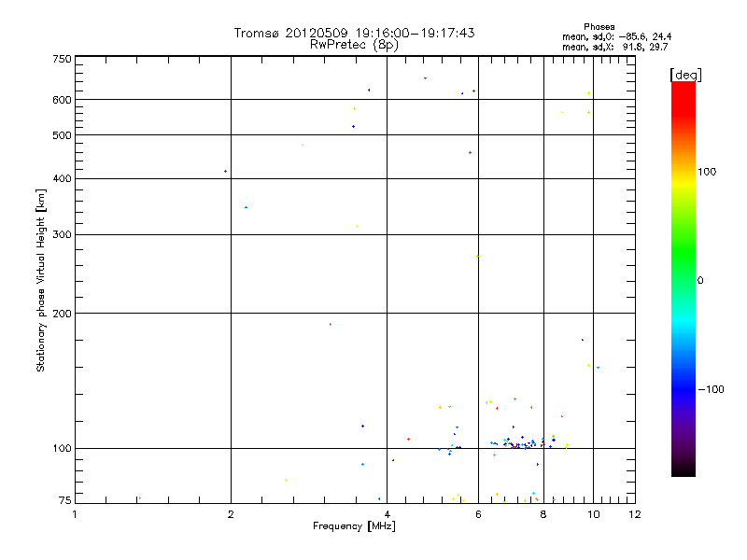Click the y-axis tick label '200'
The height and width of the screenshot is (560, 747).
[x=62, y=314]
